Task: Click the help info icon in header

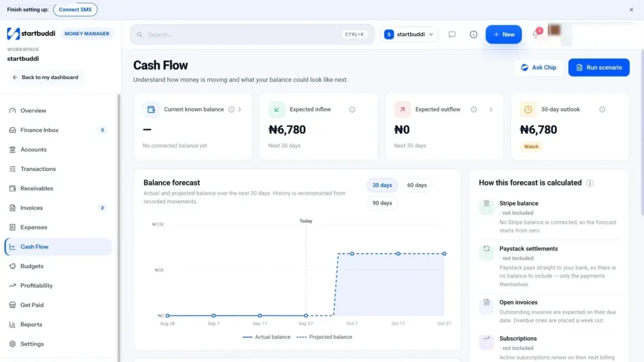Action: 474,35
